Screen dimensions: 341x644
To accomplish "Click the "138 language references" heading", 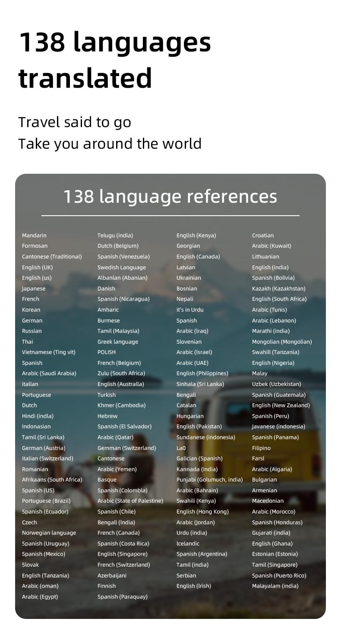I will pyautogui.click(x=170, y=196).
